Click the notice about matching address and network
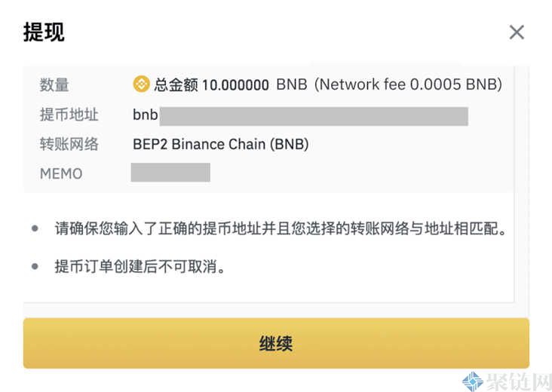Image resolution: width=552 pixels, height=392 pixels. [x=280, y=228]
